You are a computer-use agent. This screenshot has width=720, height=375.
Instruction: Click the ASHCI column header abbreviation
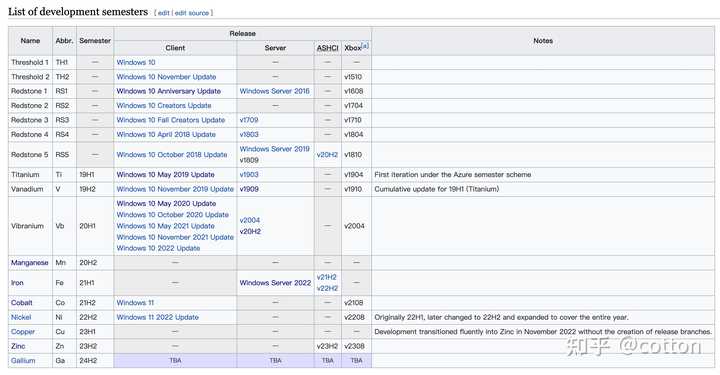pos(327,48)
